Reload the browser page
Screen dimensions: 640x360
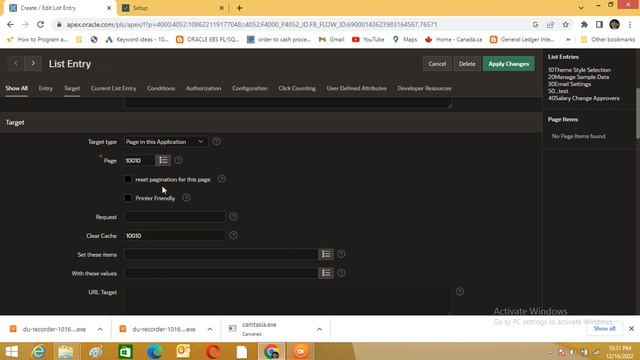click(x=40, y=24)
